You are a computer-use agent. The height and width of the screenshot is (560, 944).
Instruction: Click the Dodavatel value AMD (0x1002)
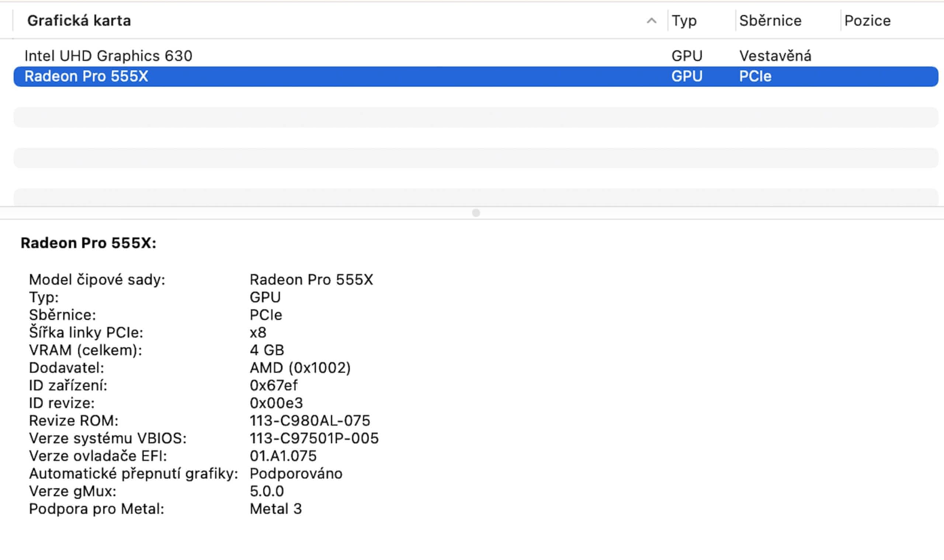point(300,368)
